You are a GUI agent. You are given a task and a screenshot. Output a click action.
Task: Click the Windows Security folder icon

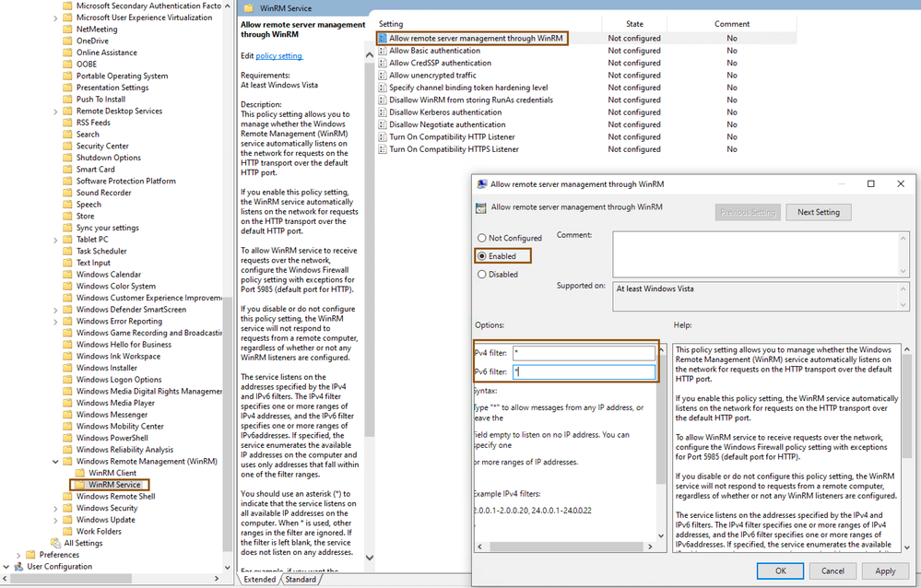67,508
